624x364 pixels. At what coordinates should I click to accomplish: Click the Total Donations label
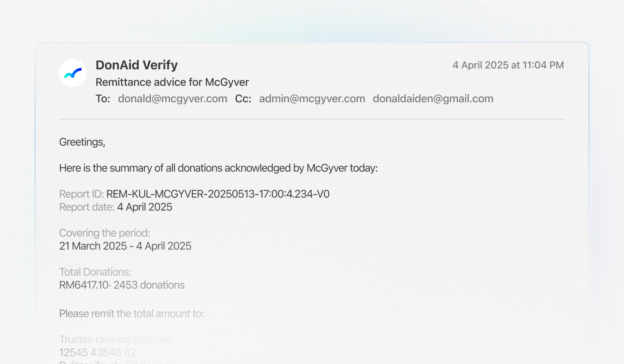[x=95, y=272]
